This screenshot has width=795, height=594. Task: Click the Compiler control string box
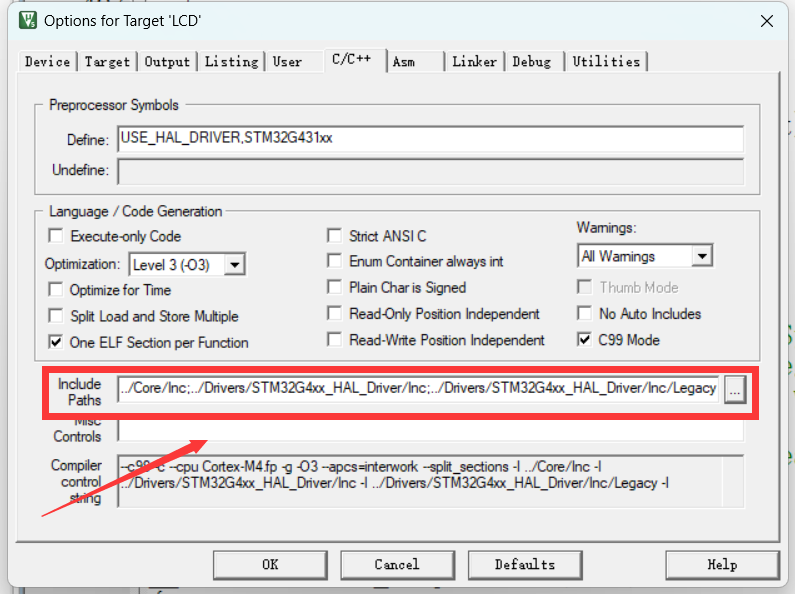pos(430,481)
